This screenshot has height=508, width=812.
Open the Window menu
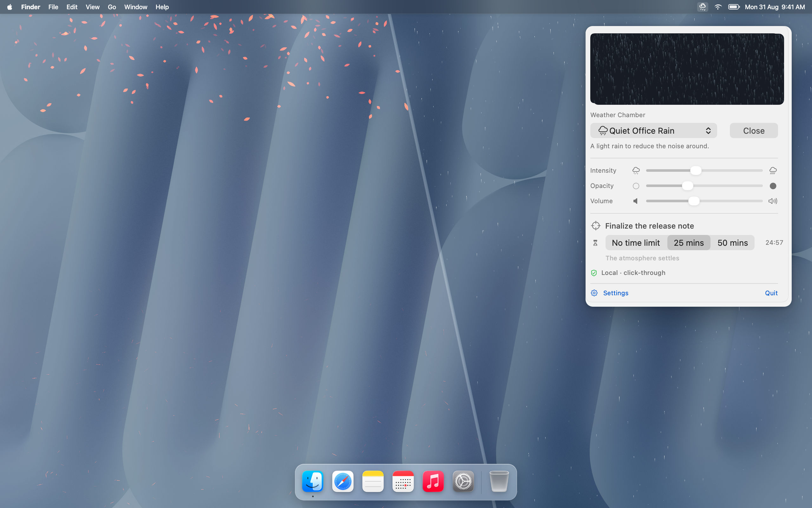(x=135, y=7)
